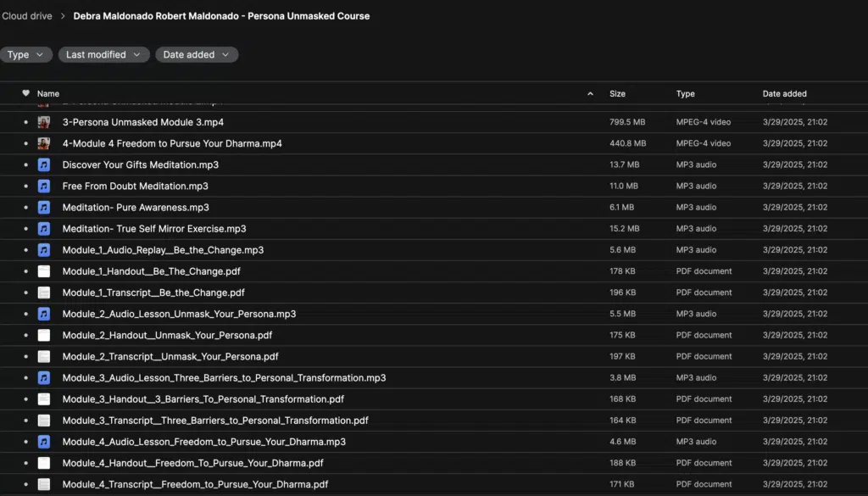
Task: Click the 6.1 MB size value
Action: pyautogui.click(x=621, y=208)
